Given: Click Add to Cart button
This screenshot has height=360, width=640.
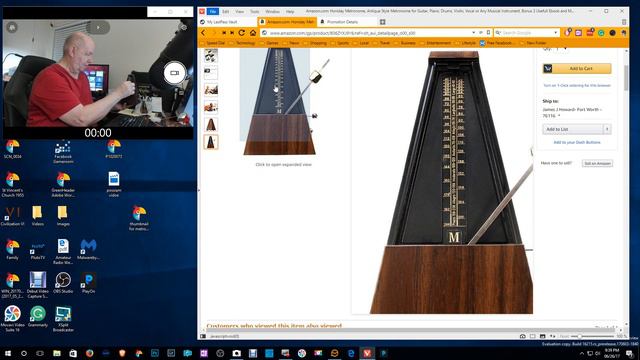Looking at the screenshot, I should click(x=577, y=69).
